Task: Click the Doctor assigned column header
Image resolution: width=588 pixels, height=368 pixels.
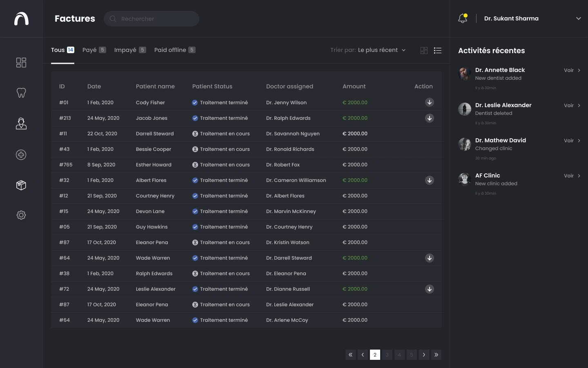Action: tap(290, 86)
